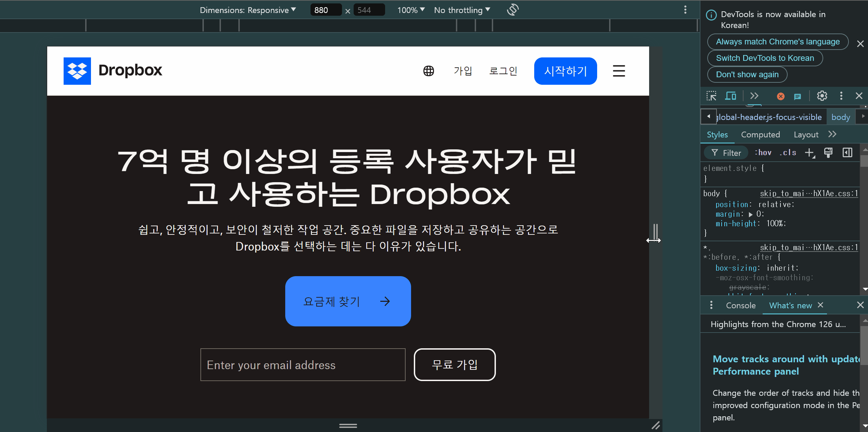Click the 가입 link
The height and width of the screenshot is (432, 868).
tap(463, 71)
